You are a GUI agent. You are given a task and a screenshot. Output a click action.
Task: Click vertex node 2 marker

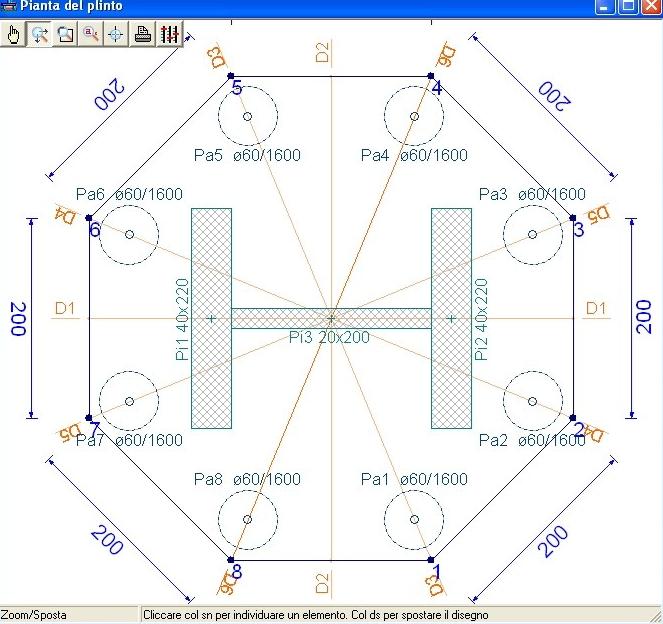coord(573,418)
